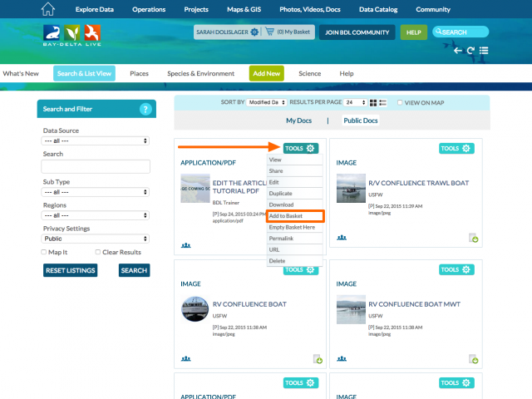This screenshot has height=399, width=532.
Task: Open the Data Source dropdown
Action: [96, 140]
